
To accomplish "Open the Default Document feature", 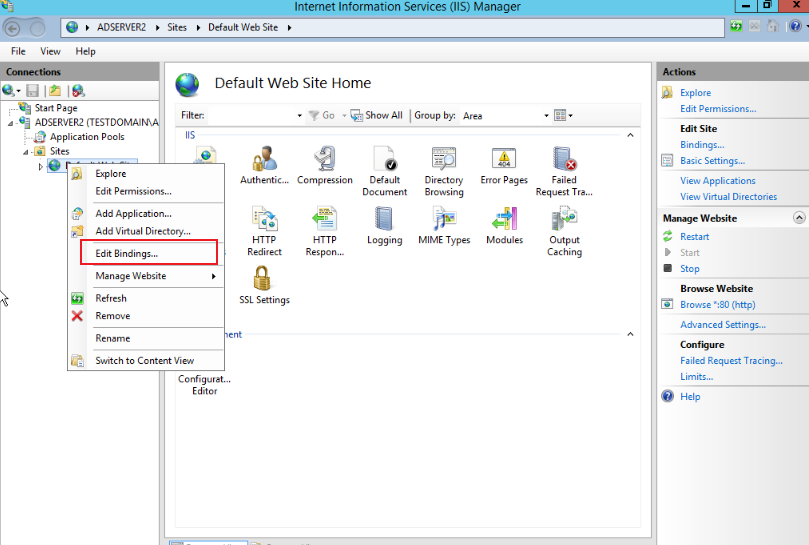I will pyautogui.click(x=384, y=171).
